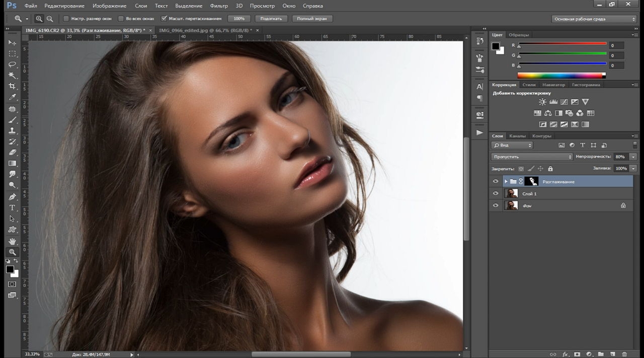Select the Lasso tool

[13, 64]
